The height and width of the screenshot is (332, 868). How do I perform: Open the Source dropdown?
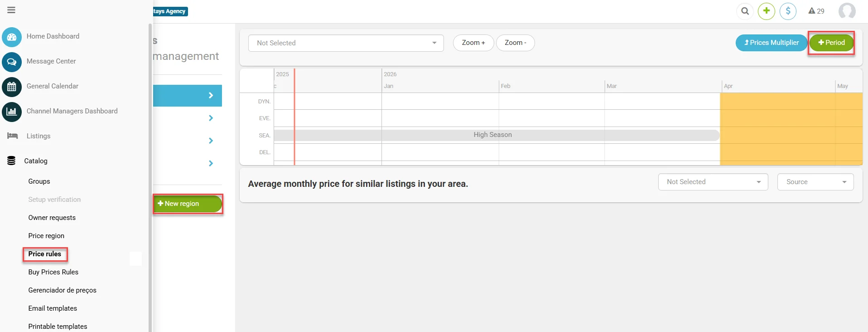815,182
